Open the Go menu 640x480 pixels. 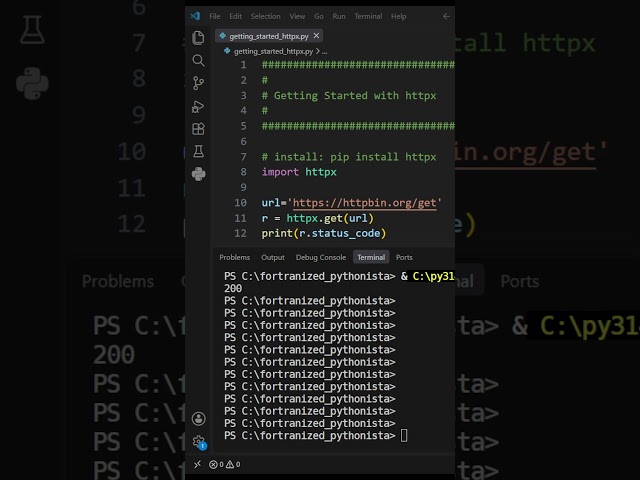(319, 16)
